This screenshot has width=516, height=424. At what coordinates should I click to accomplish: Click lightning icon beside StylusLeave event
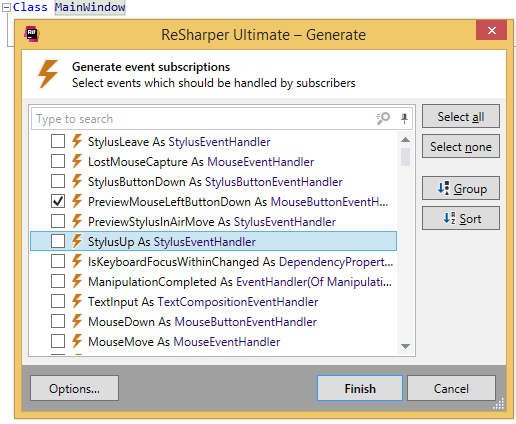coord(77,141)
